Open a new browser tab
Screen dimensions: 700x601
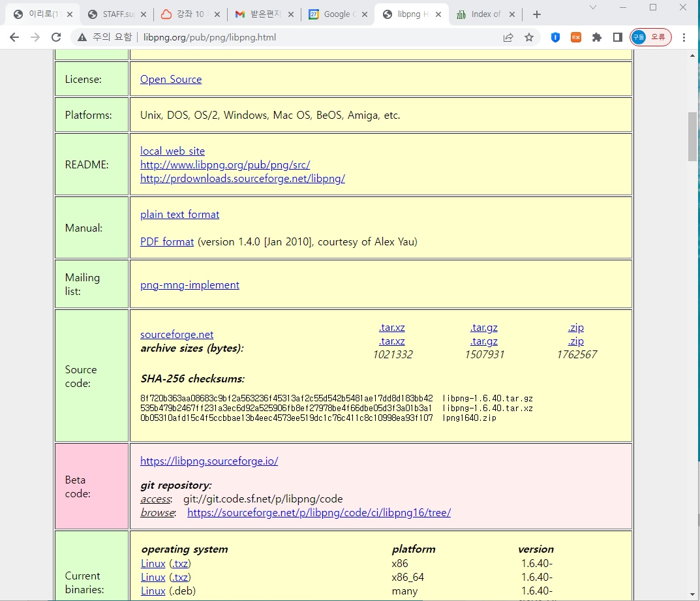tap(537, 14)
